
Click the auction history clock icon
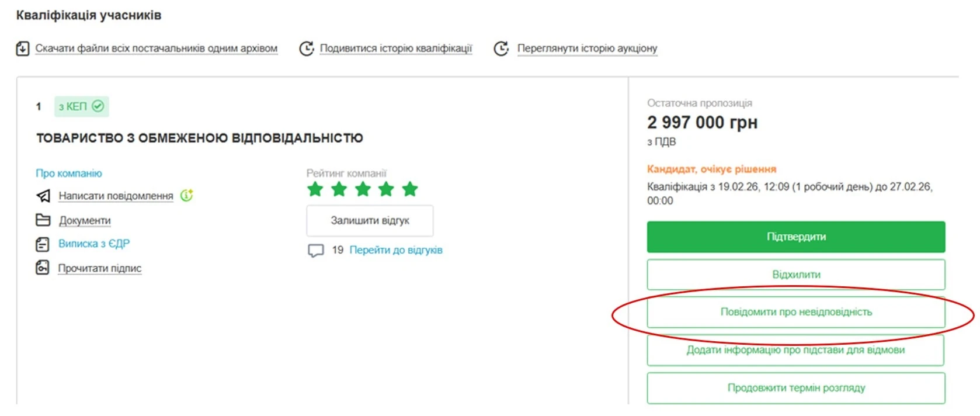tap(501, 48)
